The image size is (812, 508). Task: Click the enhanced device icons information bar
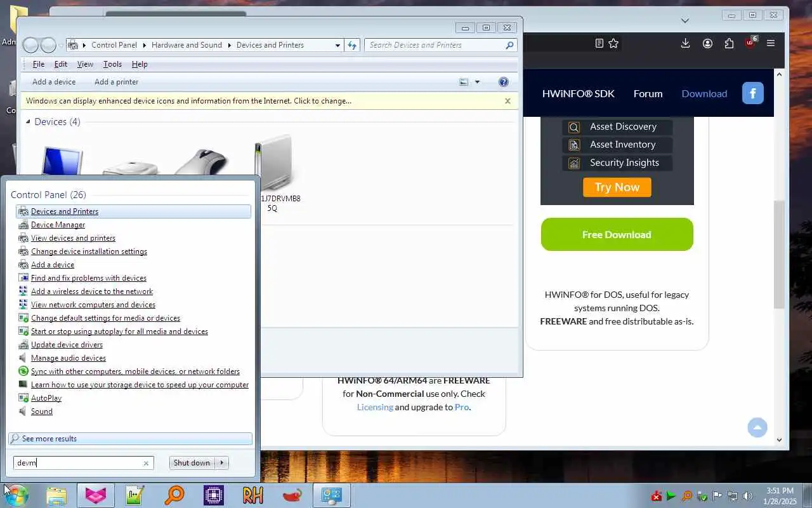click(x=268, y=101)
